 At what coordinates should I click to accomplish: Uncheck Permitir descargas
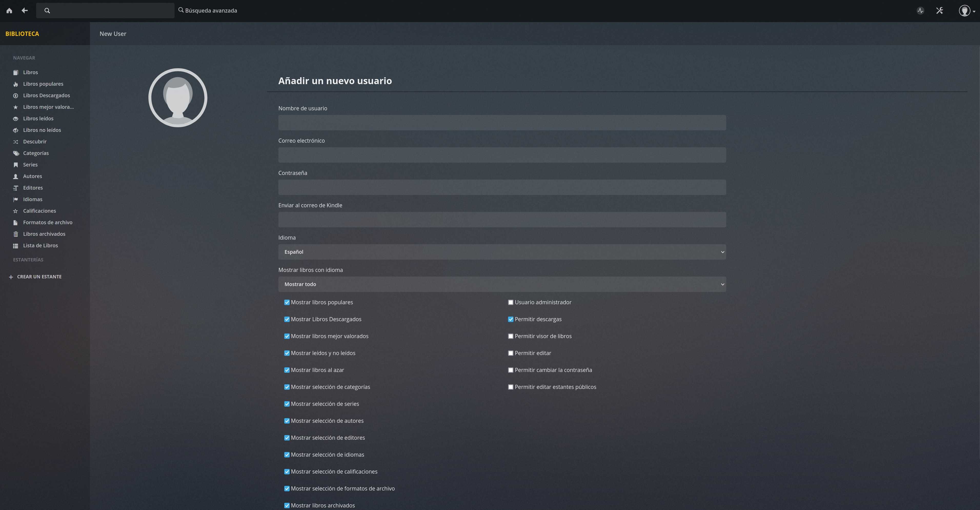tap(511, 319)
